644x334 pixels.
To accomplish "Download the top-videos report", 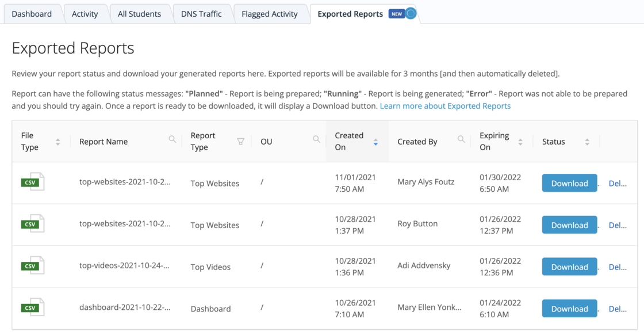I will click(x=569, y=267).
